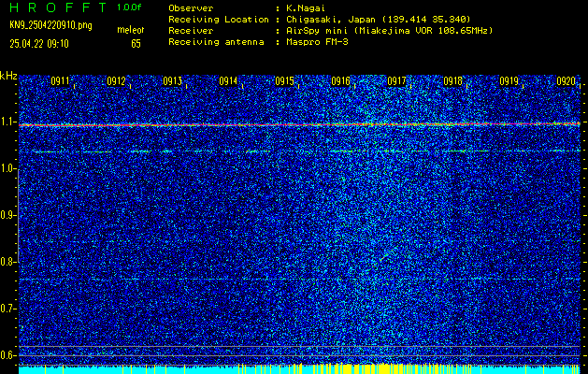Click frequency axis label 0.9
This screenshot has height=374, width=588.
point(7,215)
